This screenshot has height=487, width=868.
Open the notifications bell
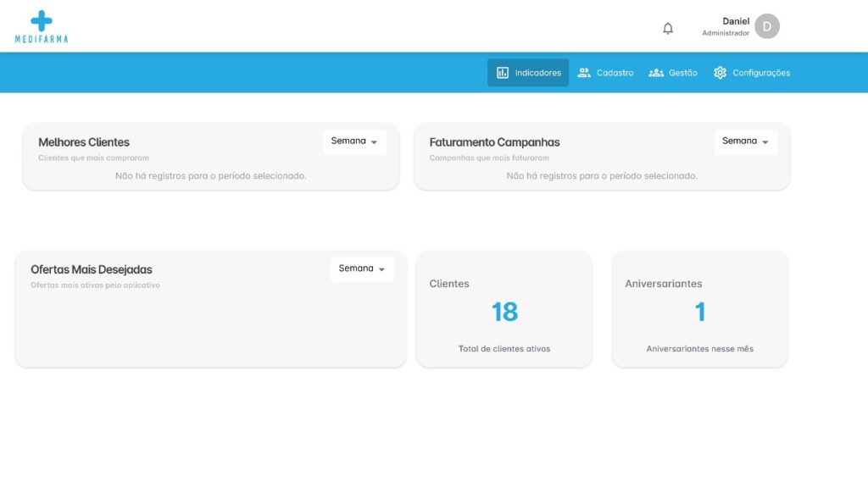pyautogui.click(x=668, y=28)
